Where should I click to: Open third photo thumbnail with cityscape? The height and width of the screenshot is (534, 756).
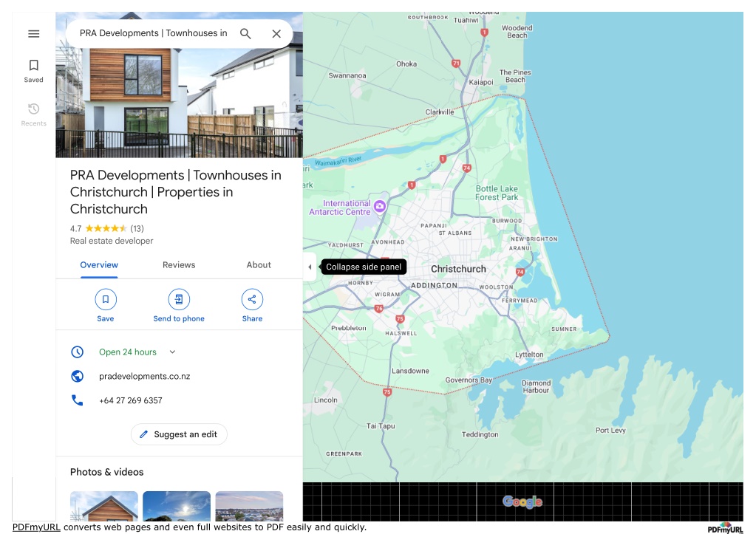point(249,506)
